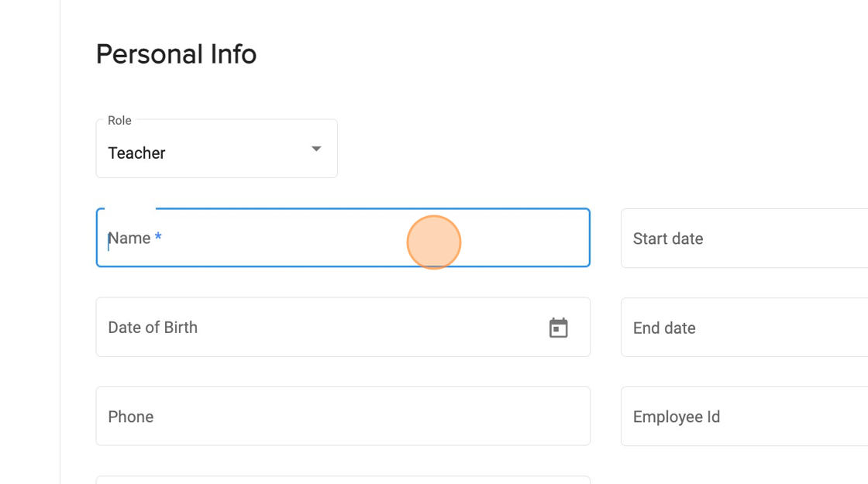Expand the Role dropdown arrow

pyautogui.click(x=316, y=149)
